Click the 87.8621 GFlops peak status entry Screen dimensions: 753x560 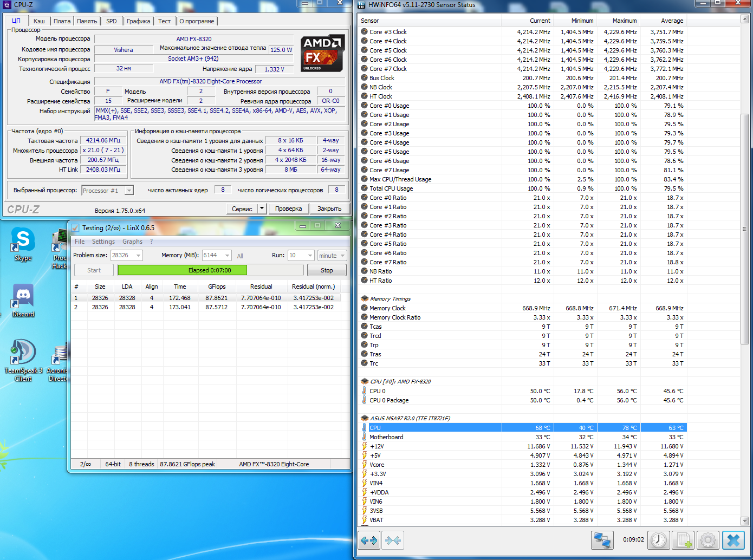pos(187,464)
